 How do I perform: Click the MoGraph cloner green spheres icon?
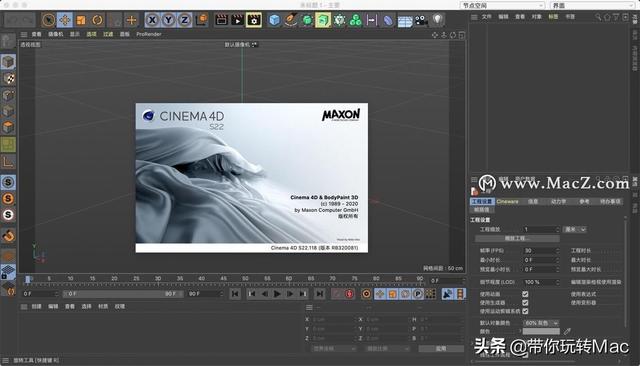(356, 20)
